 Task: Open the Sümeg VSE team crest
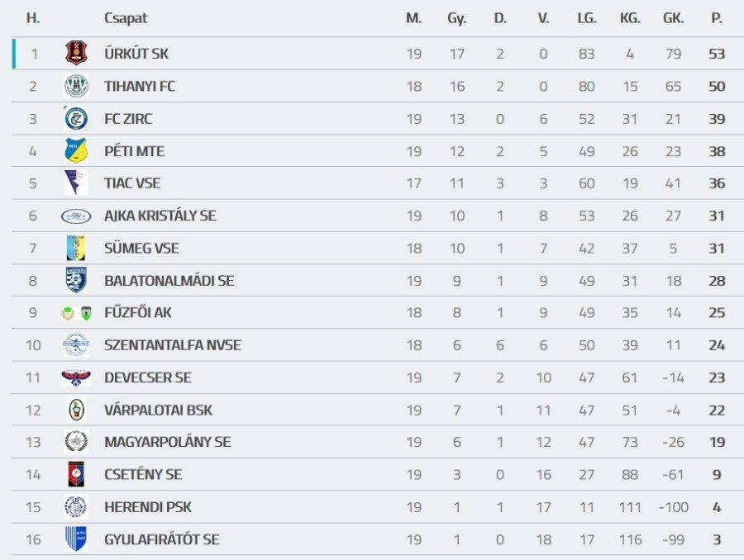click(76, 248)
